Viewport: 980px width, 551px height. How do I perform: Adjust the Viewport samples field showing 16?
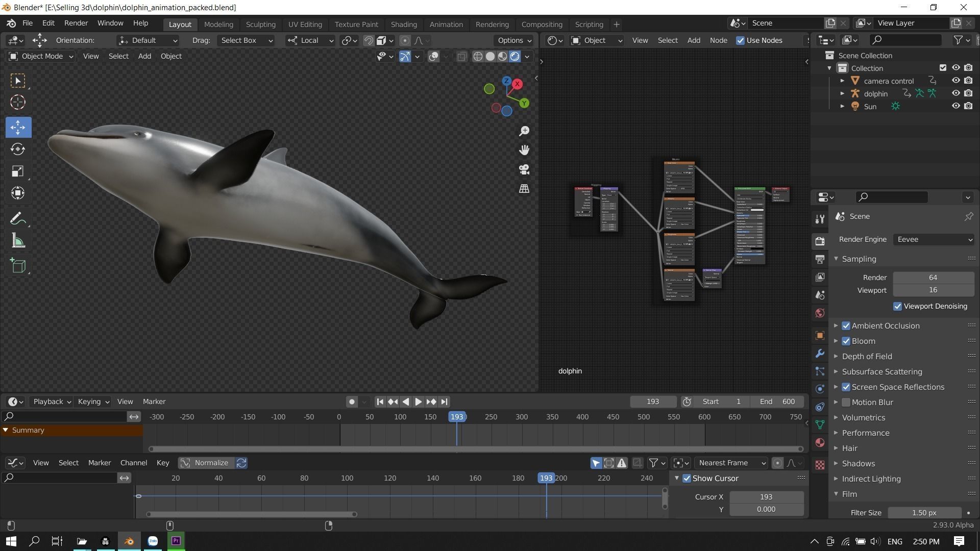tap(933, 290)
